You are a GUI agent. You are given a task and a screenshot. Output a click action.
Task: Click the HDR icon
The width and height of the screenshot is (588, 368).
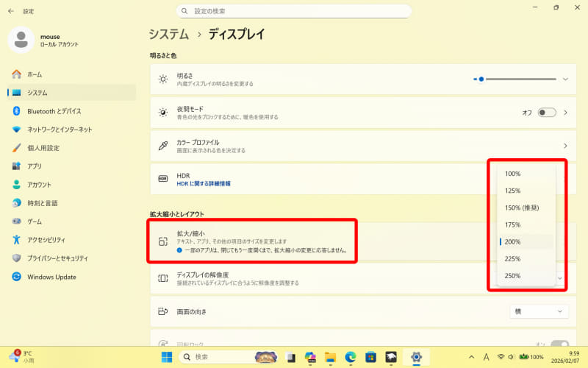[162, 179]
